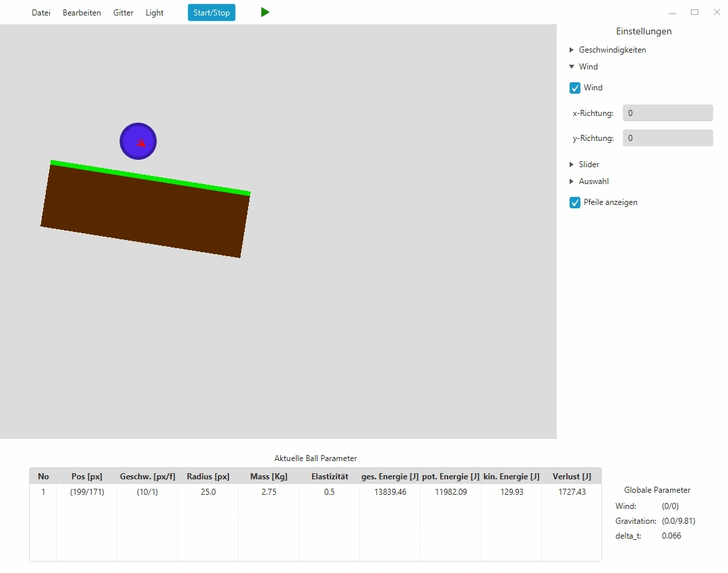The image size is (728, 573).
Task: Select loss cell 1727.43
Action: [x=572, y=491]
